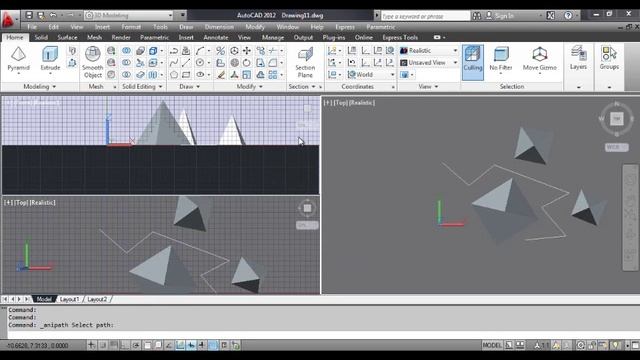
Task: Open the Realistic visual style dropdown
Action: tap(429, 51)
